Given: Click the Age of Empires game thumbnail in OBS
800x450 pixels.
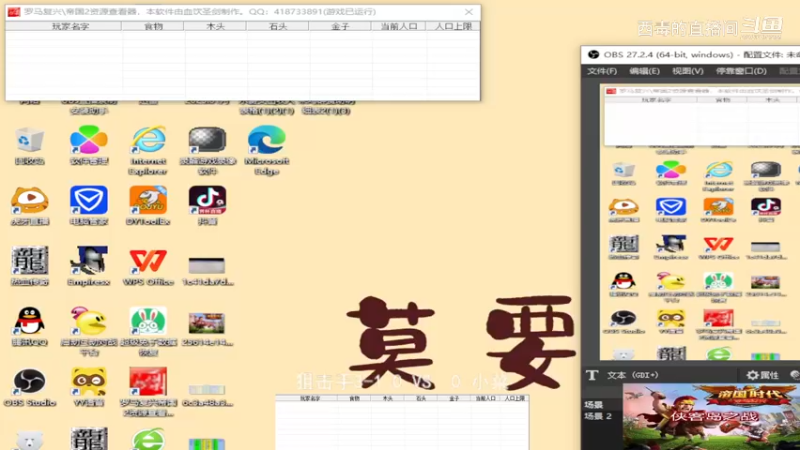Looking at the screenshot, I should point(711,416).
